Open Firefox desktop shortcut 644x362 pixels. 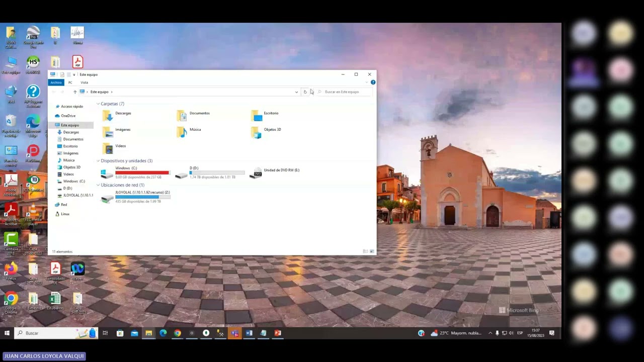click(11, 272)
